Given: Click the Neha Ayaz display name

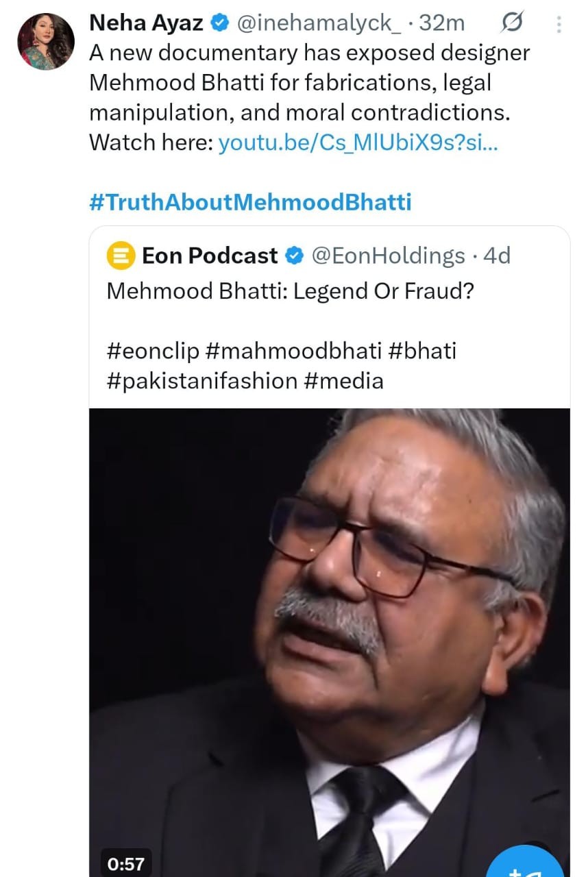Looking at the screenshot, I should click(x=146, y=23).
